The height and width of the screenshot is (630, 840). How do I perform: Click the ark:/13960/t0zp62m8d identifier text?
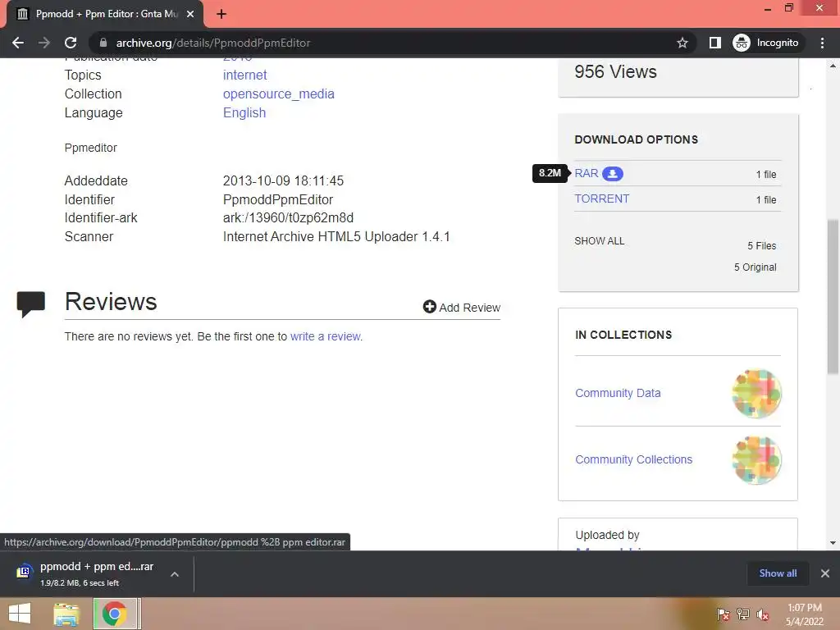coord(288,217)
